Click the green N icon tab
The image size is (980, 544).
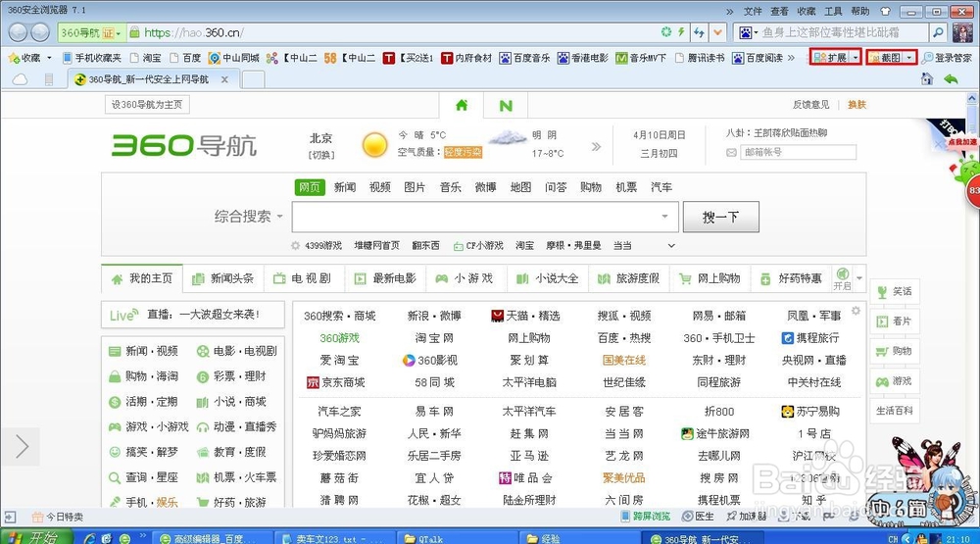click(x=506, y=106)
